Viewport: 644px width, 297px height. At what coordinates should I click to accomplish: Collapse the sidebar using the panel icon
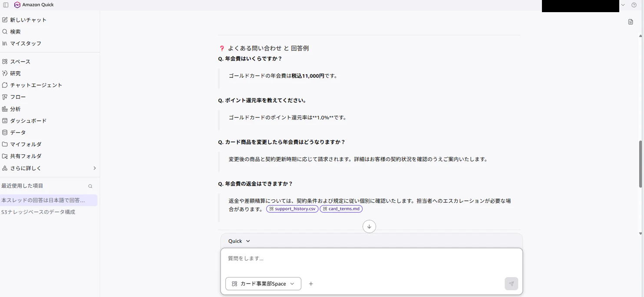click(6, 5)
